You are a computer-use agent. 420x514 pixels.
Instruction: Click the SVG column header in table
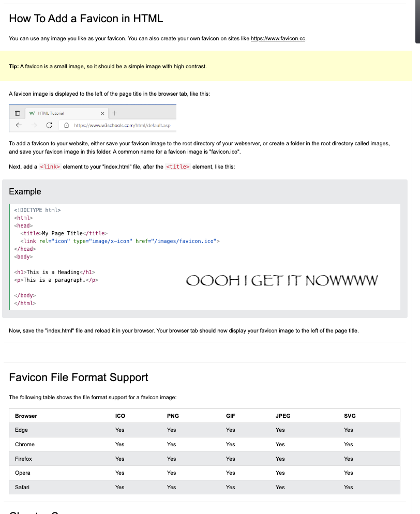pos(350,416)
